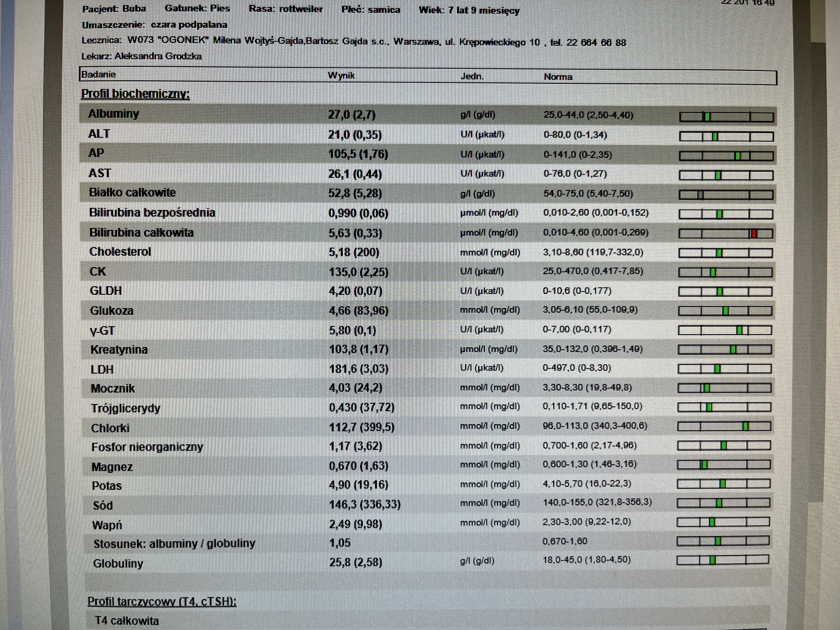Click the range indicator bar for Białko całkowite
Viewport: 840px width, 630px height.
pos(726,195)
